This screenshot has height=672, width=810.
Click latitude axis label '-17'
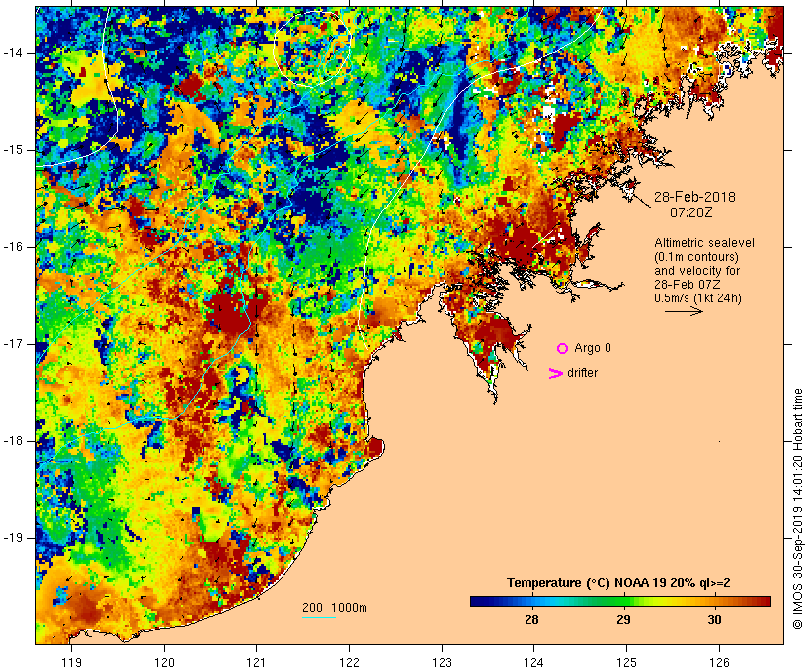12,344
